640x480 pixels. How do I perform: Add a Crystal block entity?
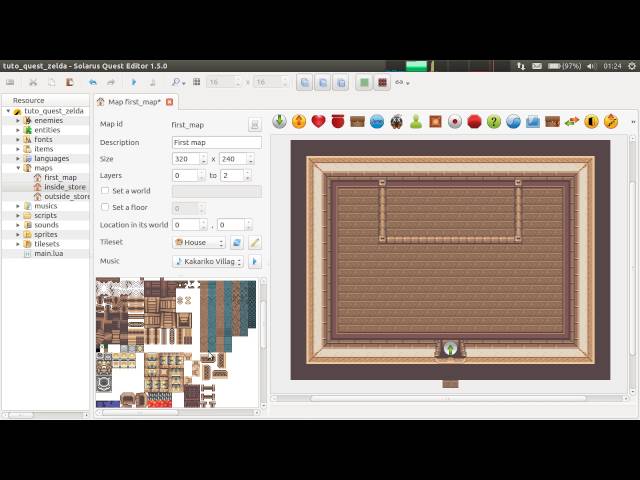coord(533,121)
